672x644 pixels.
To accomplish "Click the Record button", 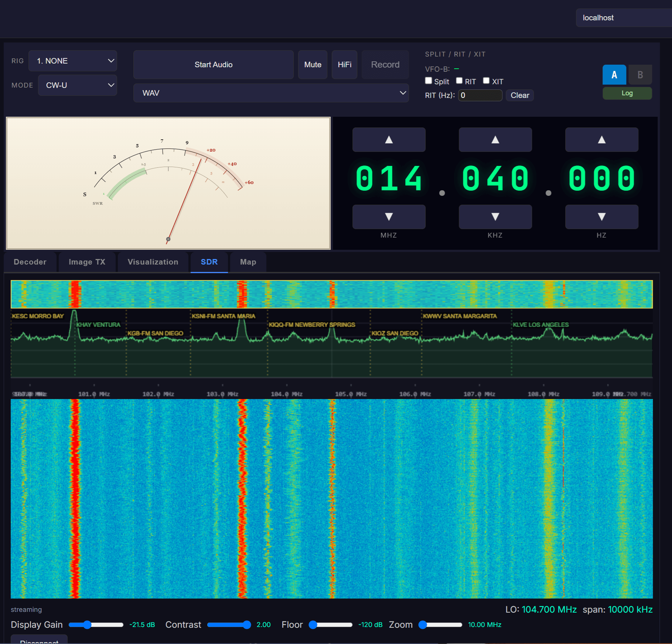I will point(385,65).
